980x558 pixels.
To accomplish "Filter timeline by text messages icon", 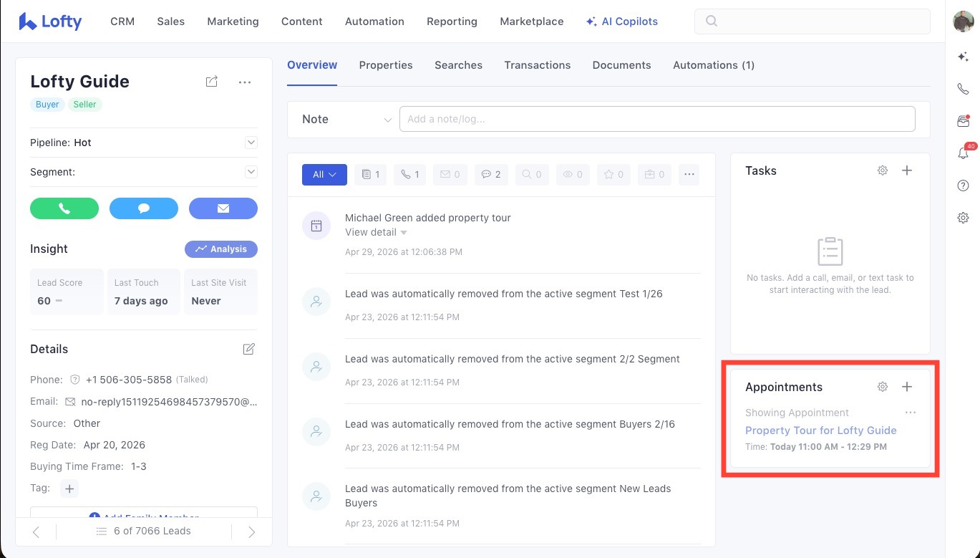I will point(490,174).
